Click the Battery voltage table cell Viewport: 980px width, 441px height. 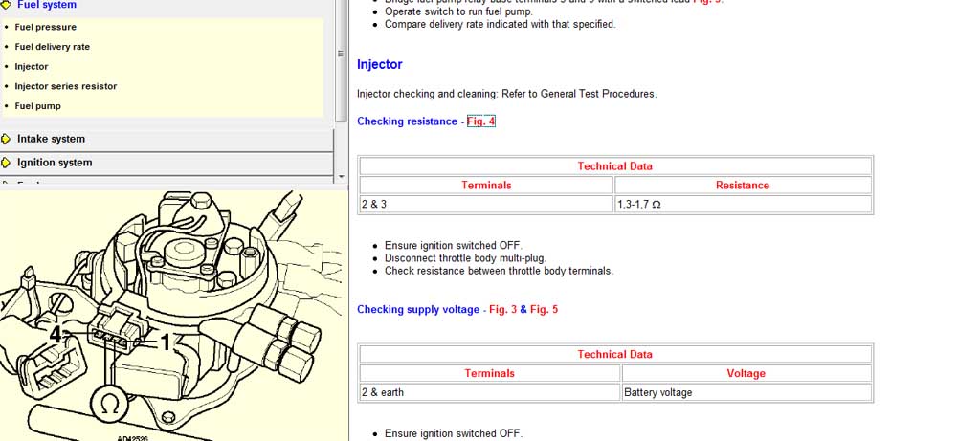pyautogui.click(x=746, y=392)
